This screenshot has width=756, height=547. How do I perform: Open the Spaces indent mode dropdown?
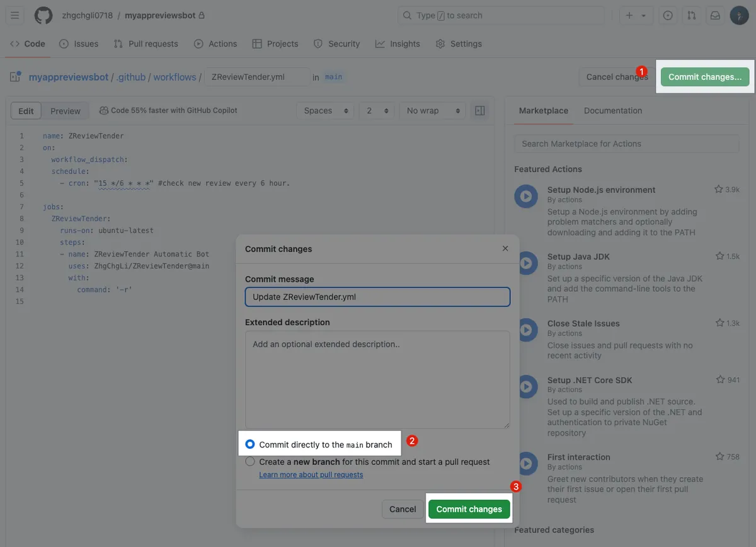[325, 110]
